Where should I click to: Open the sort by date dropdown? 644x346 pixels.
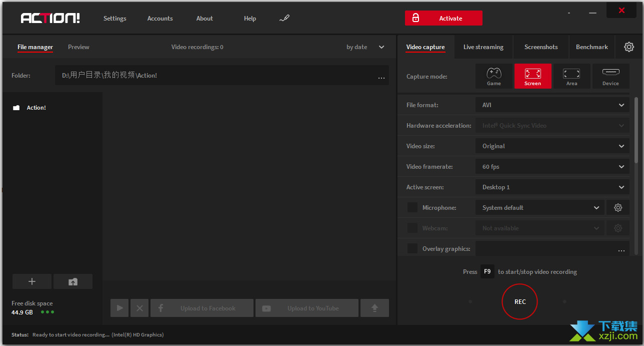pos(365,47)
